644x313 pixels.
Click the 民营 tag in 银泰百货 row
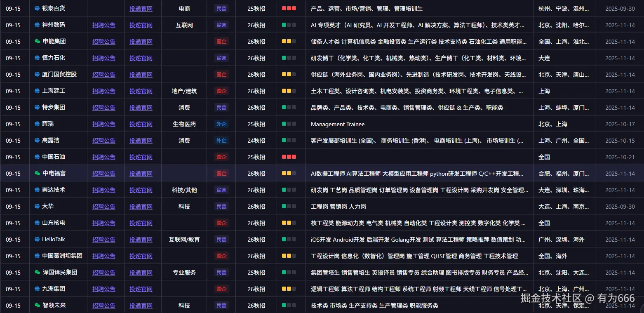[x=221, y=9]
